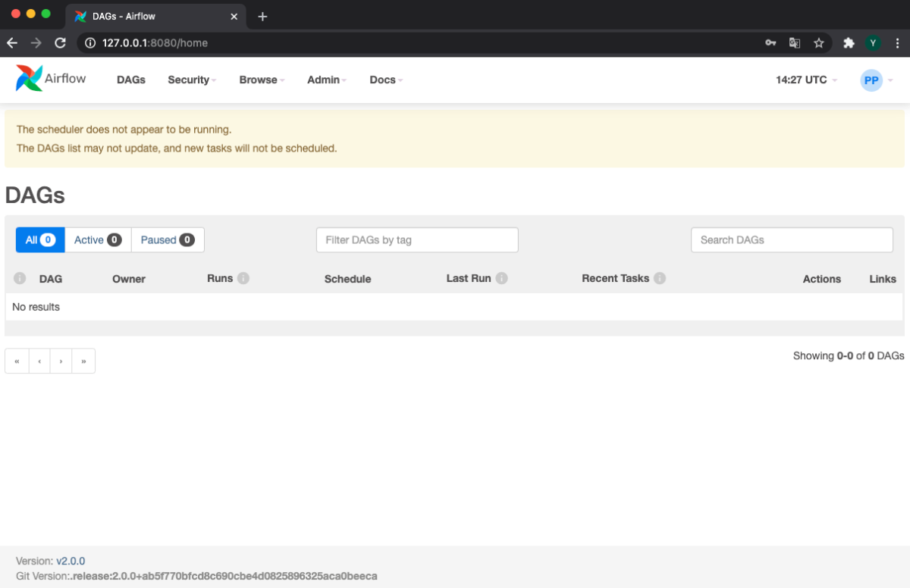Go to last page of results
910x588 pixels.
[83, 361]
